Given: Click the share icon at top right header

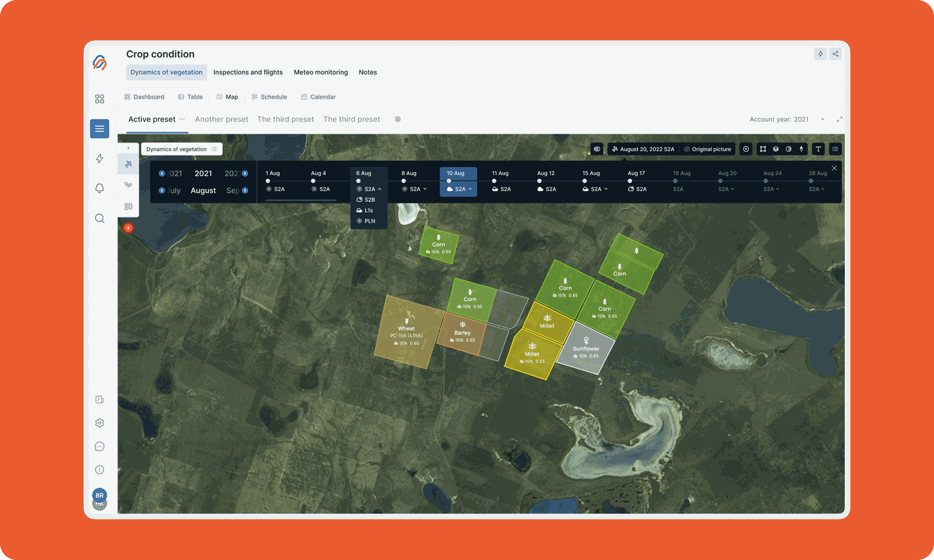Looking at the screenshot, I should (x=835, y=54).
